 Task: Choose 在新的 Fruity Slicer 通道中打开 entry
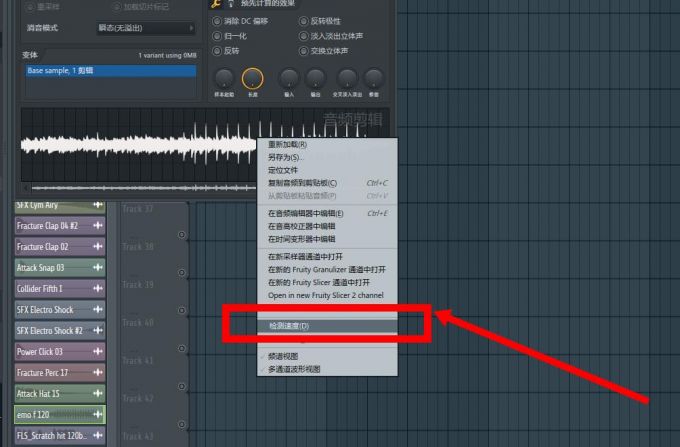point(327,282)
